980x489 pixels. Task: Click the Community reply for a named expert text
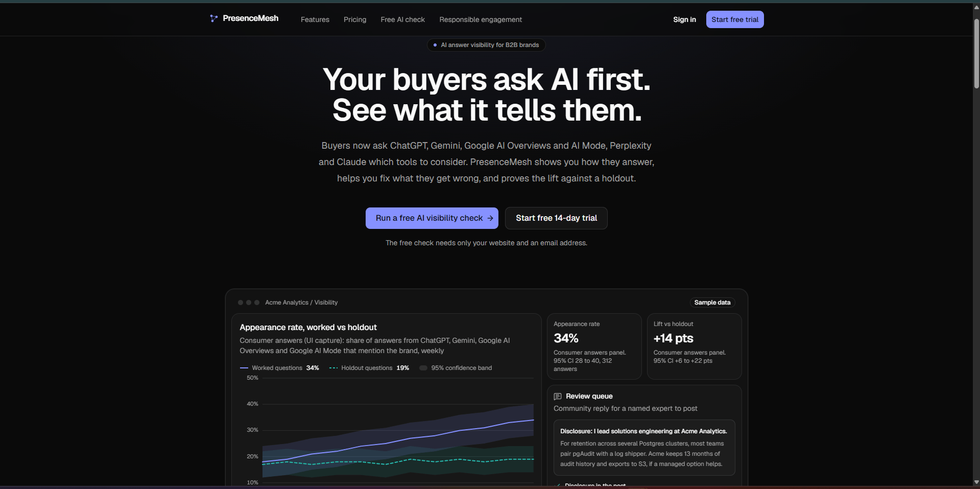click(626, 408)
